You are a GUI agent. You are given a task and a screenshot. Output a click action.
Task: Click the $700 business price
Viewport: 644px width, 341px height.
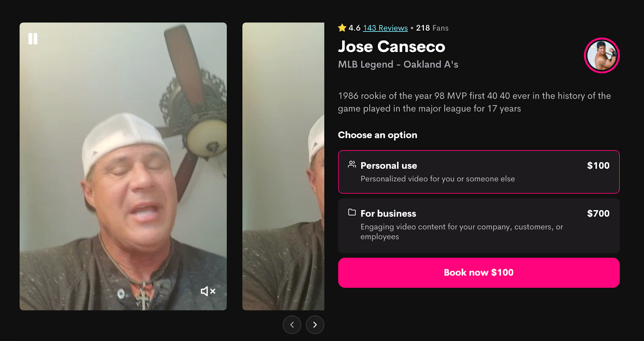598,213
